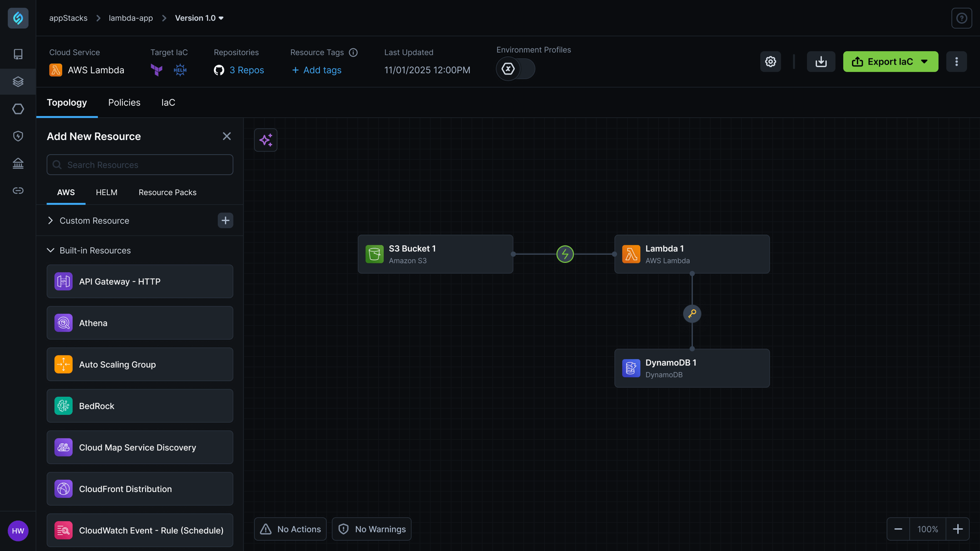Open settings gear in header

770,61
